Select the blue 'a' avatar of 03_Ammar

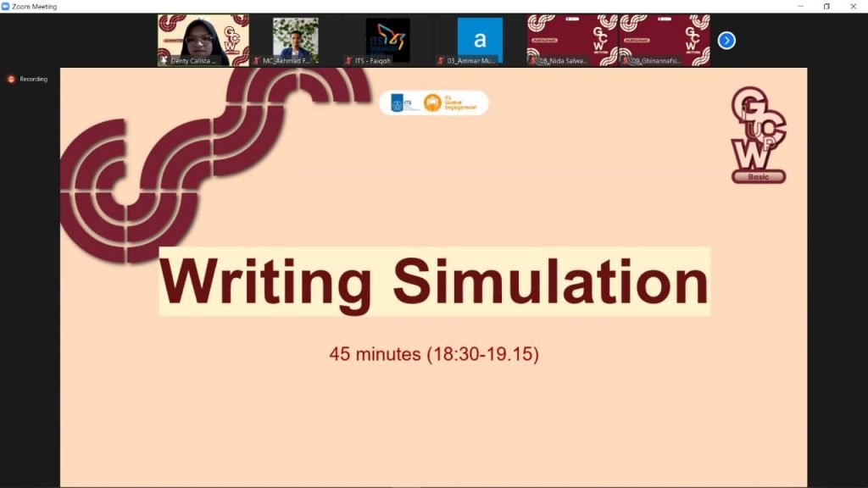pyautogui.click(x=480, y=39)
